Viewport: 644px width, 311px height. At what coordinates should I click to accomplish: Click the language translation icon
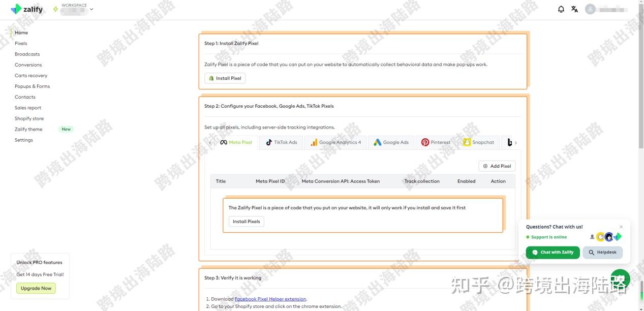(x=574, y=9)
